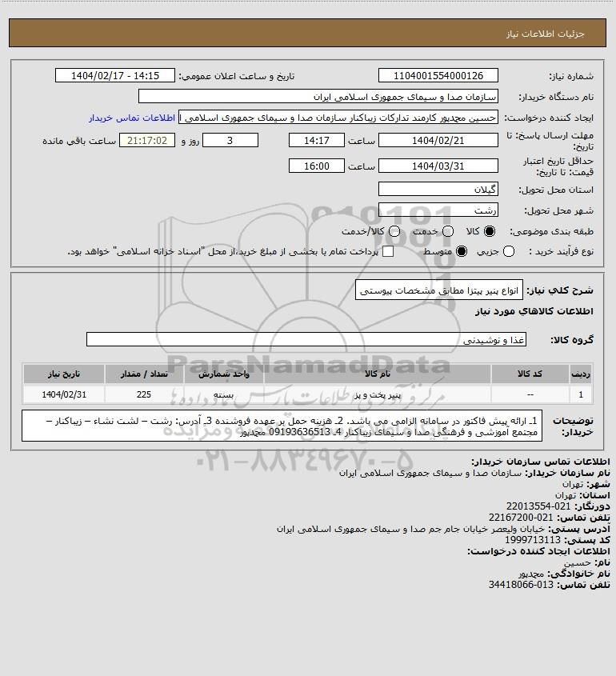The image size is (616, 676).
Task: Click the item name cell پنیر پخت و پز
Action: pyautogui.click(x=378, y=394)
